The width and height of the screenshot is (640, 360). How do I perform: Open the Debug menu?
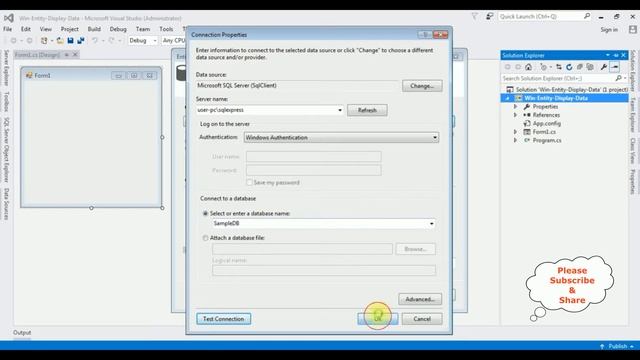click(118, 29)
